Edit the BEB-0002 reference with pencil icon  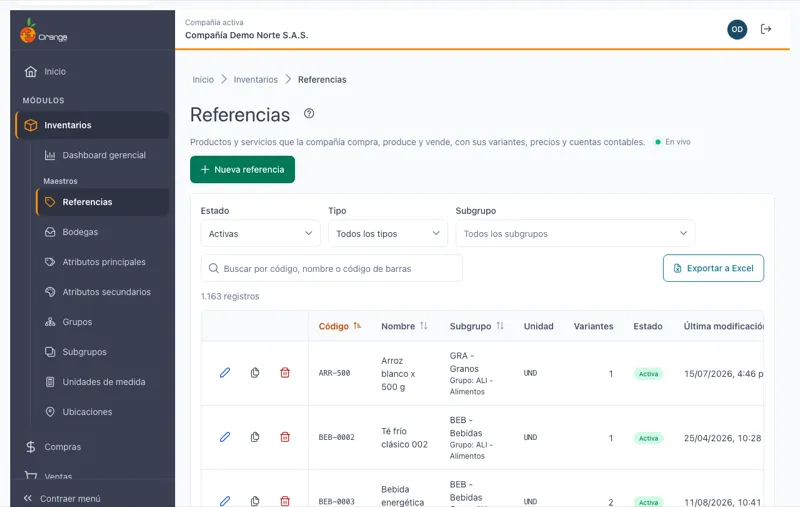click(x=225, y=437)
